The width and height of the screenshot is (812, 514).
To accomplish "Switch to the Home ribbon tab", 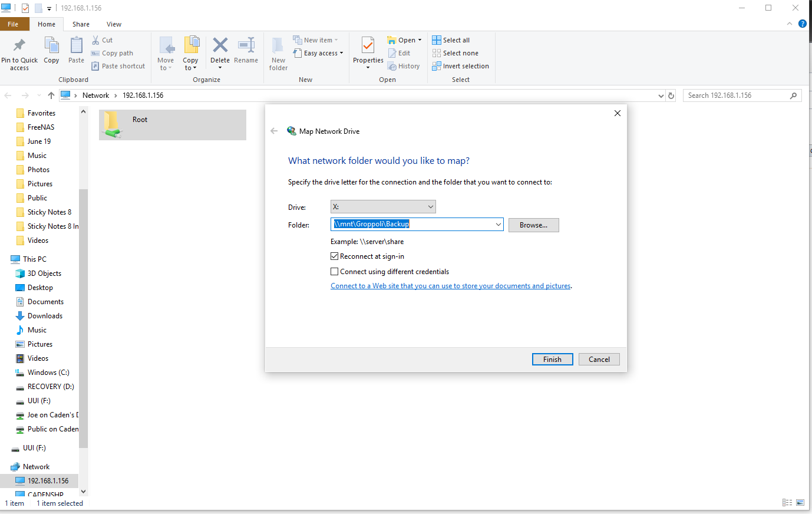I will coord(47,24).
